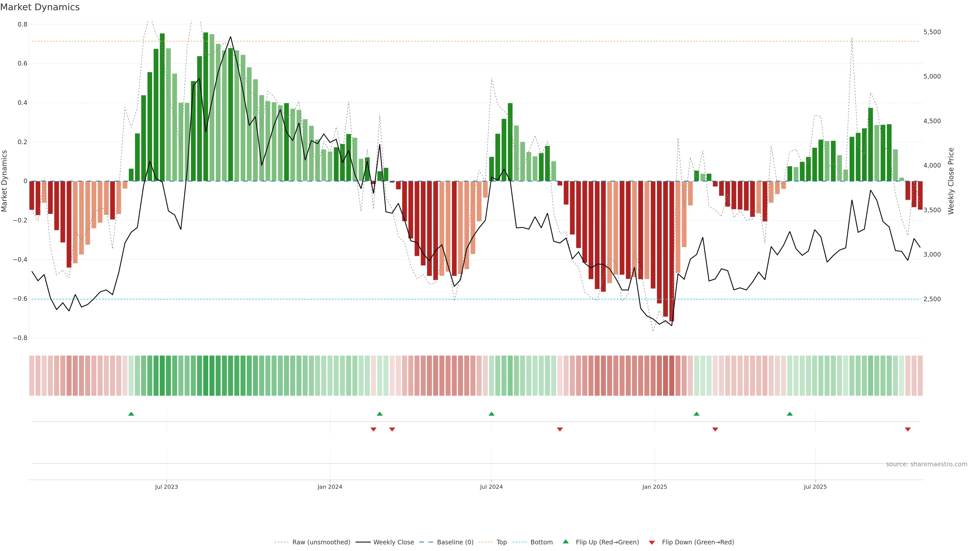Screen dimensions: 980x551
Task: Click the Bottom legend label
Action: tap(541, 542)
